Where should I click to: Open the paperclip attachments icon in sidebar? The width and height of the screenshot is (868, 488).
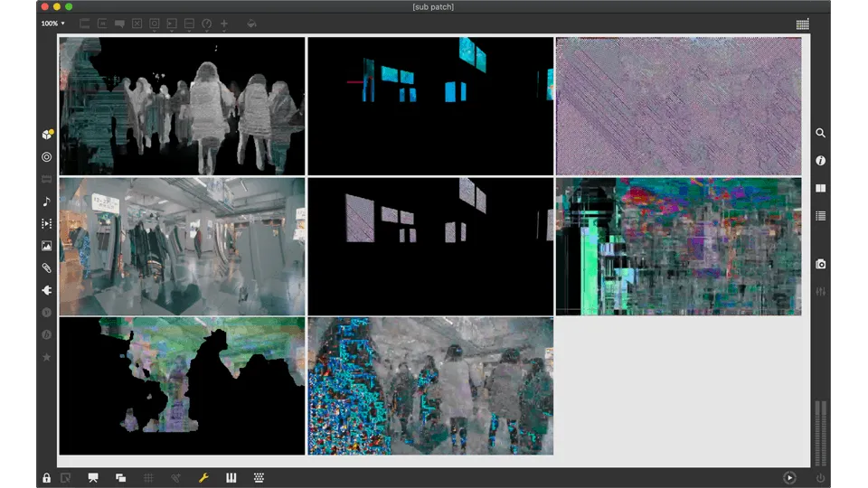(x=46, y=268)
